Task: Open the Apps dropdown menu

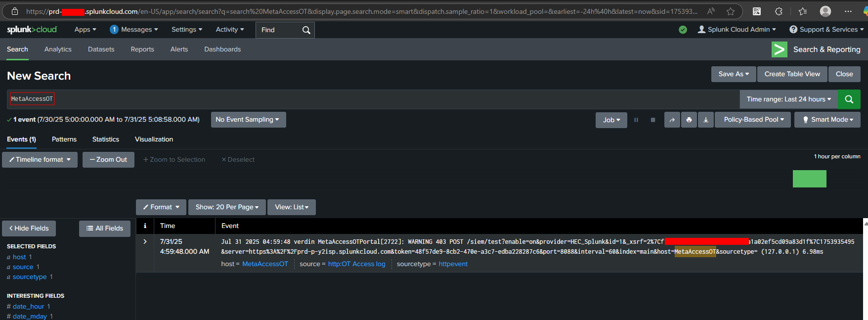Action: pyautogui.click(x=86, y=30)
